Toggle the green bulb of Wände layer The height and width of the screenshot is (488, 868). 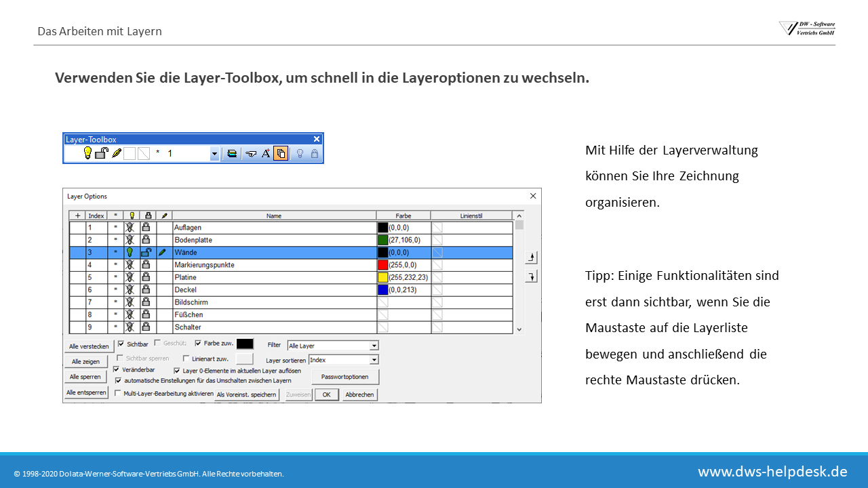point(130,252)
